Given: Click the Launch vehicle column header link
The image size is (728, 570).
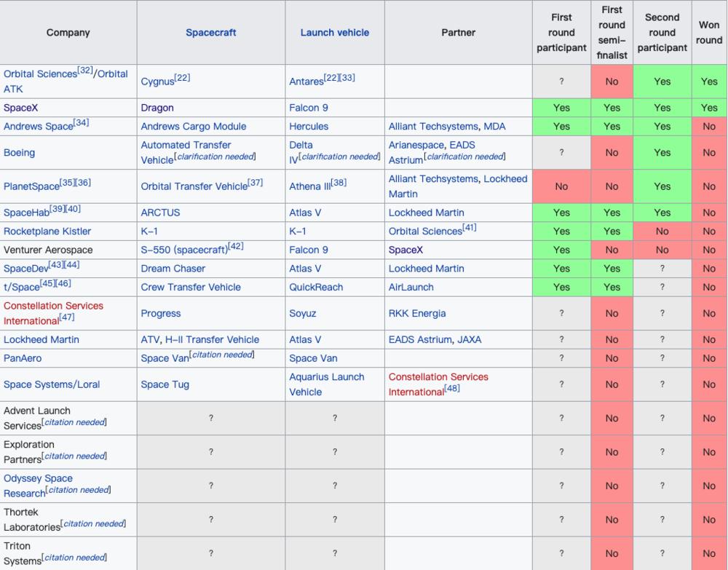Looking at the screenshot, I should (335, 33).
